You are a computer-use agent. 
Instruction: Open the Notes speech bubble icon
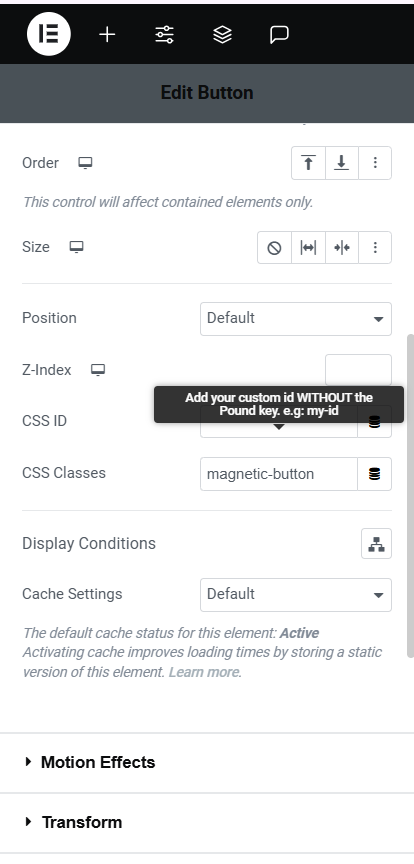(279, 35)
